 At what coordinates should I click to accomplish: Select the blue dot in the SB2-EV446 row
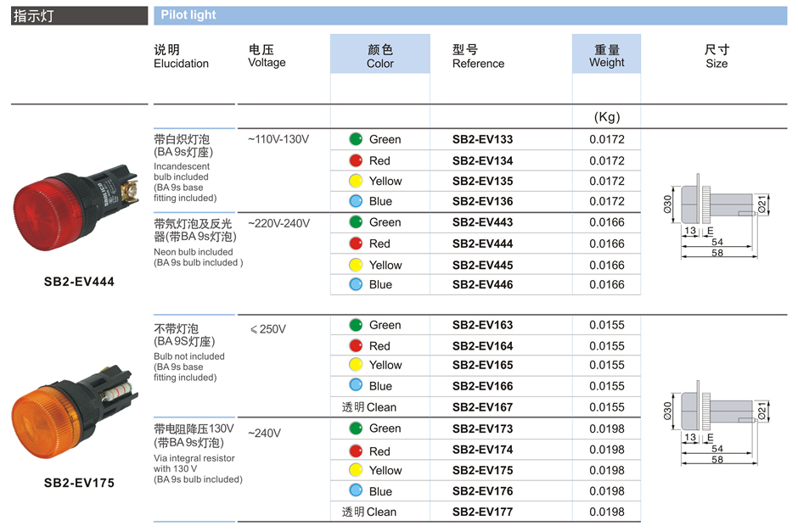pyautogui.click(x=356, y=285)
